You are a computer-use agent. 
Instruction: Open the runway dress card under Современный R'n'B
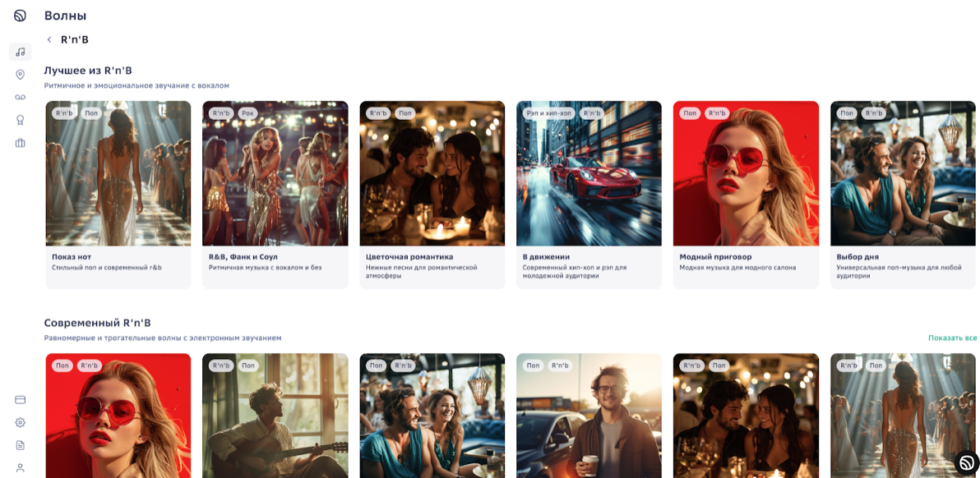click(x=903, y=416)
